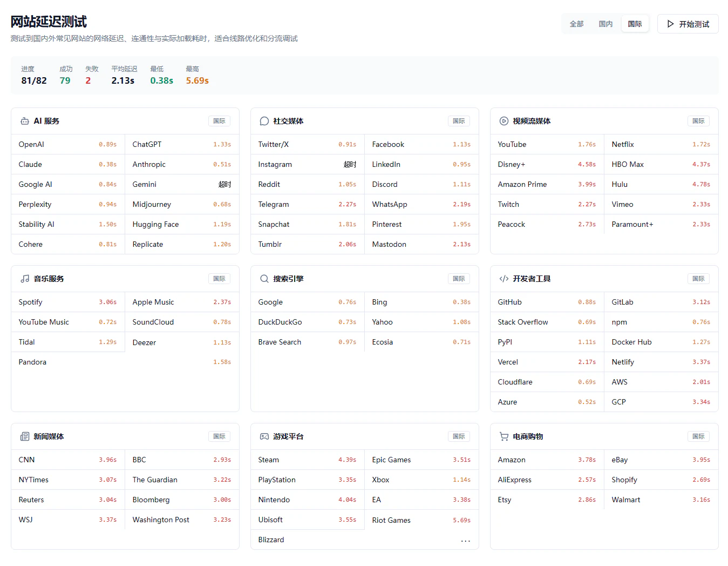Select the 国际 filter tab
This screenshot has height=566, width=728.
click(x=635, y=24)
